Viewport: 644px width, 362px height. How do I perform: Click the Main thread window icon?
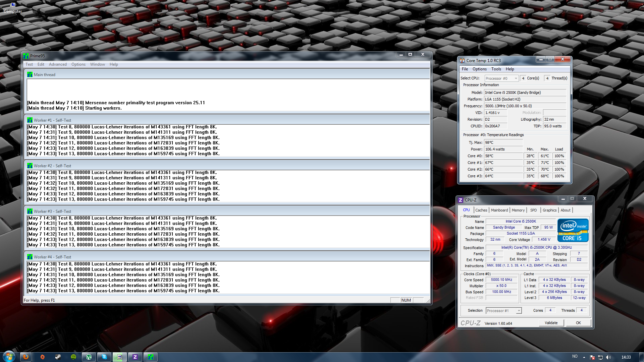point(30,74)
